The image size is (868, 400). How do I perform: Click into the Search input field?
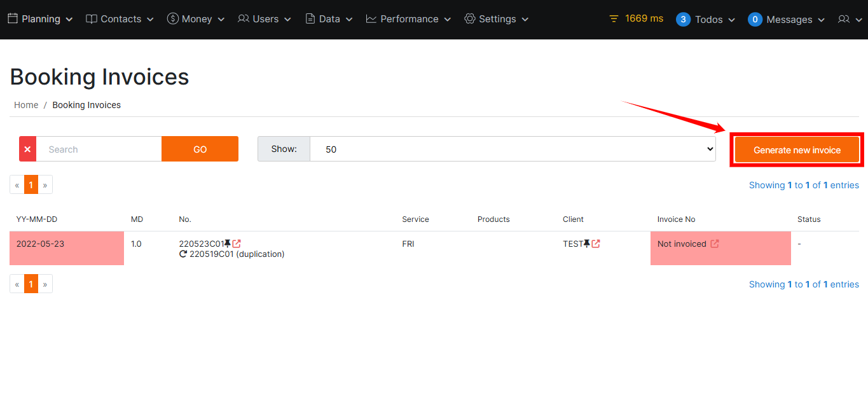pyautogui.click(x=99, y=149)
